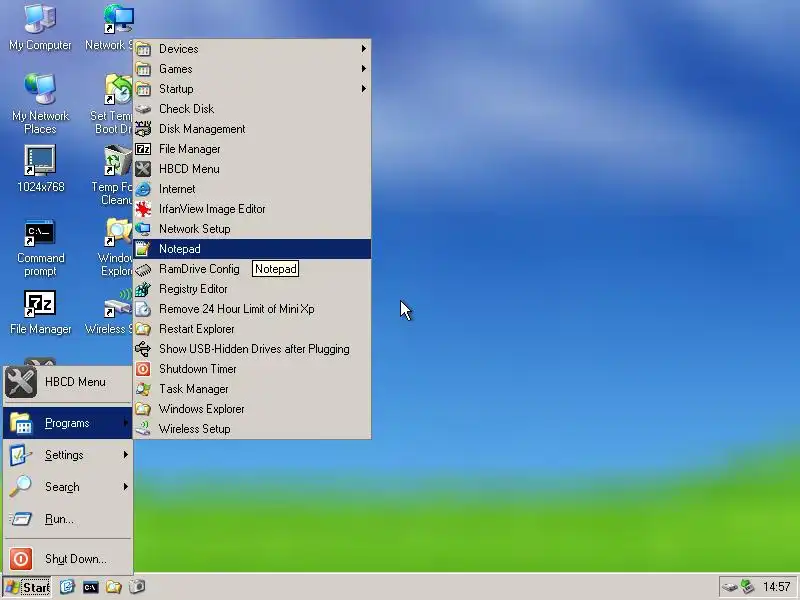Expand the Devices submenu

point(252,49)
